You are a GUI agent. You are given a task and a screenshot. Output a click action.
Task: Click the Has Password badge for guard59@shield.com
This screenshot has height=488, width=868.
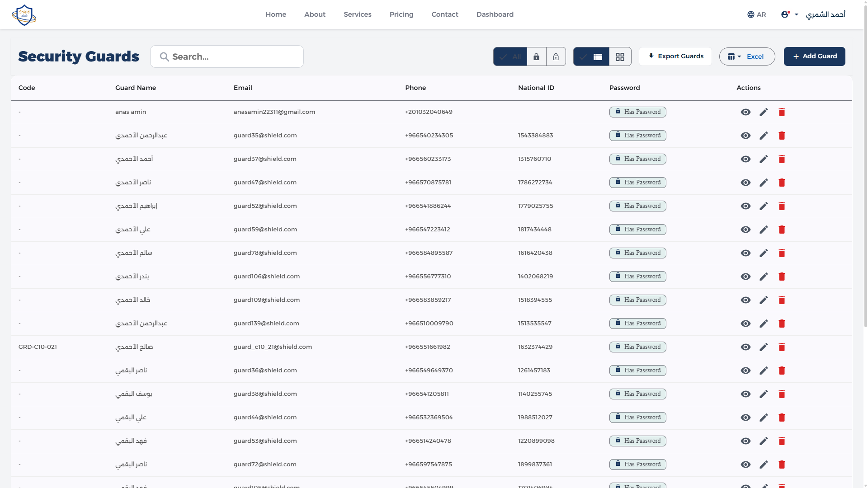tap(637, 229)
